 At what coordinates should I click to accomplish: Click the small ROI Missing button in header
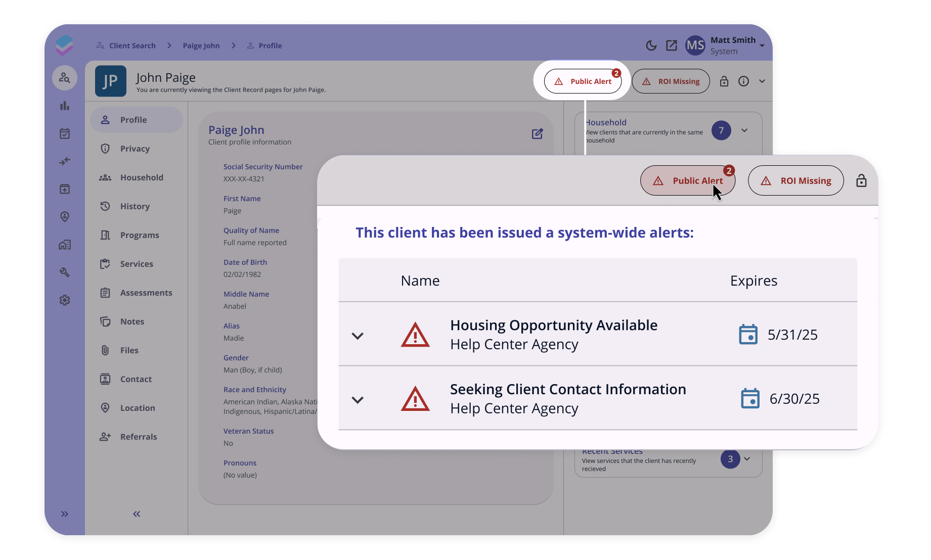[671, 81]
